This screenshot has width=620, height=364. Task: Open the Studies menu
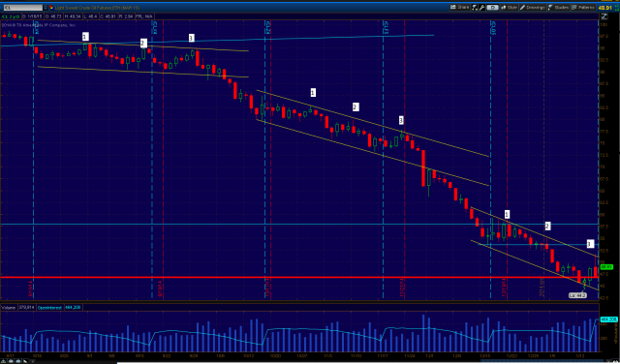558,7
